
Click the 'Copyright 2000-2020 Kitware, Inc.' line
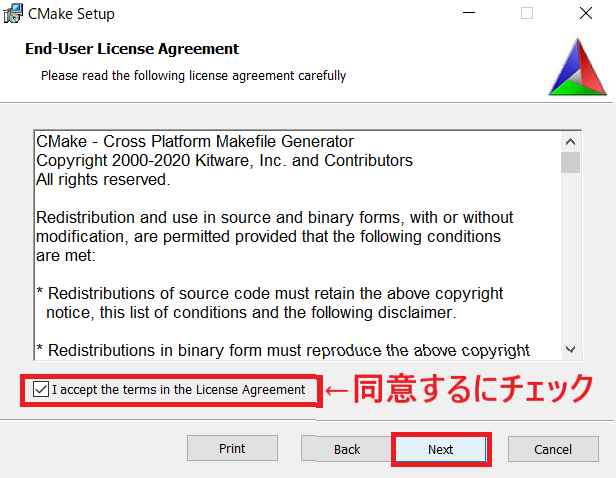(x=224, y=161)
